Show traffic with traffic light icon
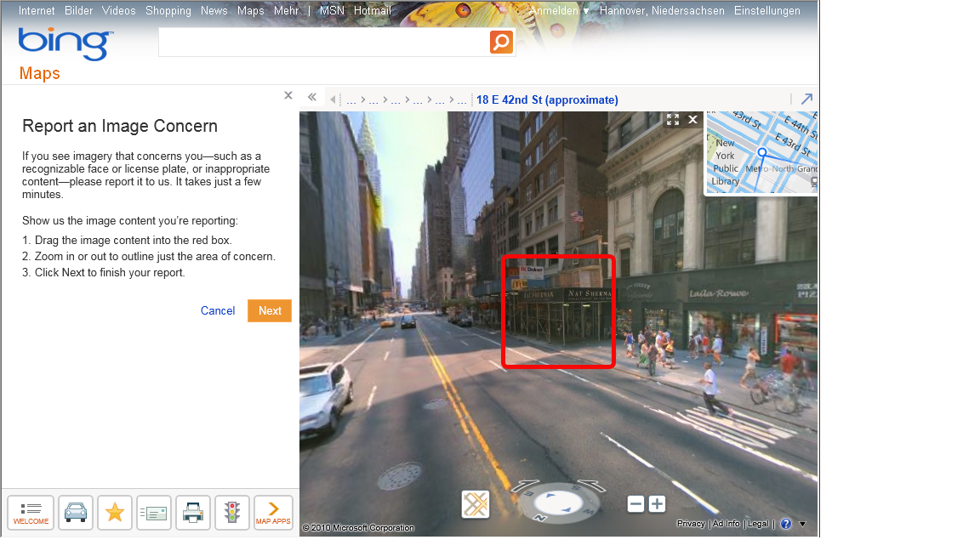Image resolution: width=980 pixels, height=551 pixels. pos(232,513)
